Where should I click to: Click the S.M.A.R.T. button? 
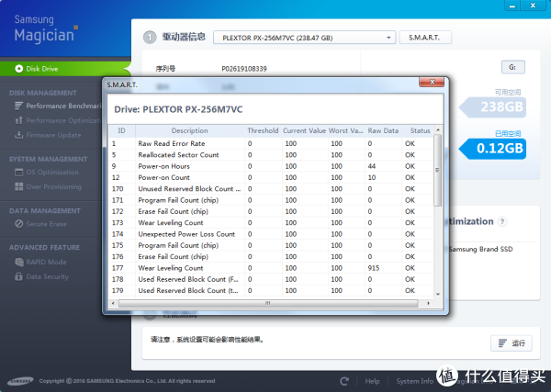pyautogui.click(x=425, y=38)
